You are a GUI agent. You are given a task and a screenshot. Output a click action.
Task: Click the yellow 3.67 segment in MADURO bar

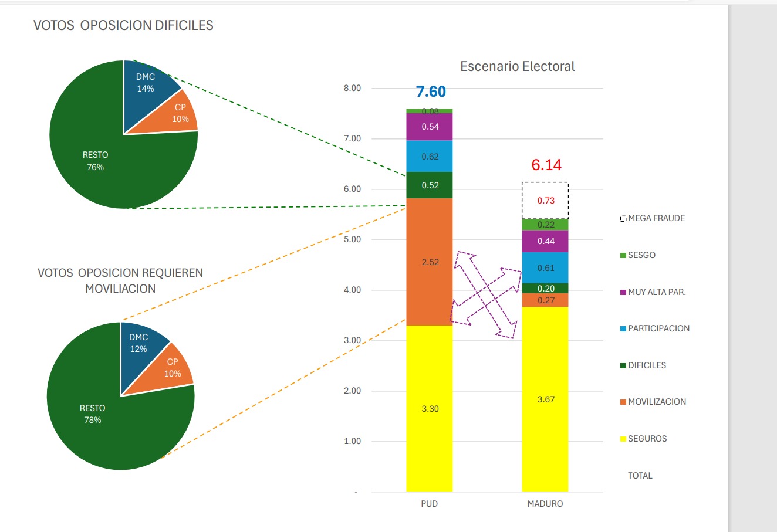[x=545, y=399]
